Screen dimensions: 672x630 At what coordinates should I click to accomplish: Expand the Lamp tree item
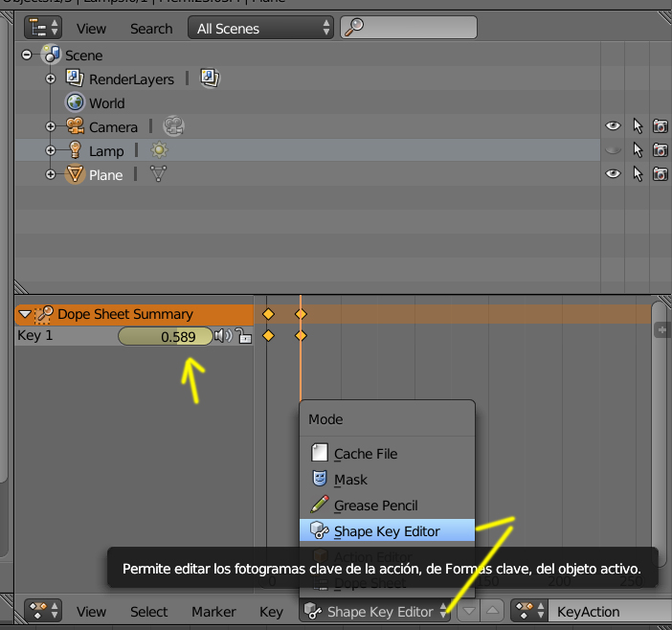[51, 151]
